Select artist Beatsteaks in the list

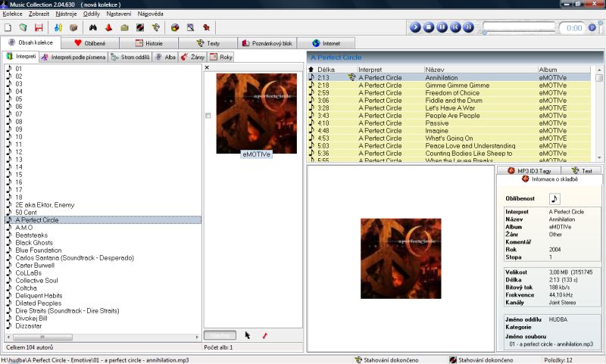31,235
